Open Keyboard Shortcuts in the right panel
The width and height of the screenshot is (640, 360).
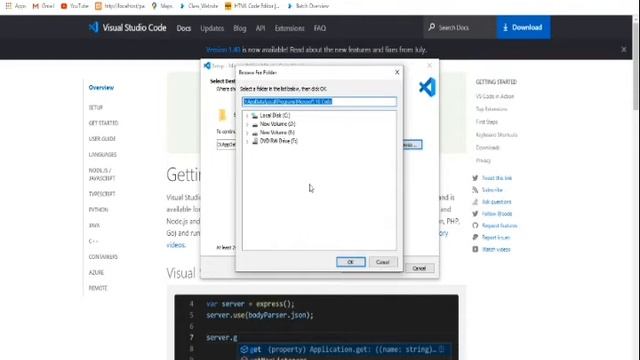[496, 135]
